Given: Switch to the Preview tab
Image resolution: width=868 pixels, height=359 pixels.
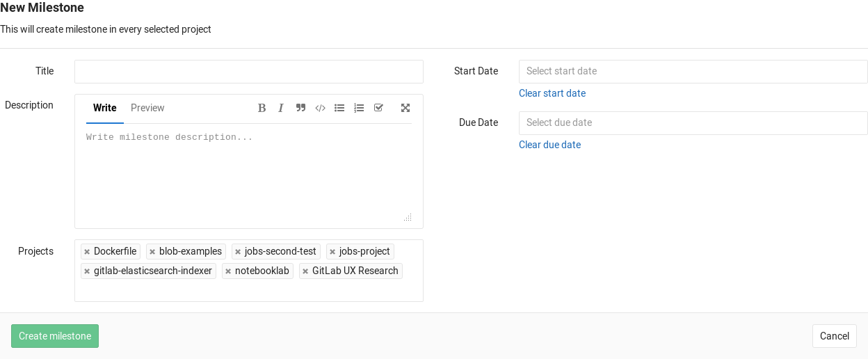Looking at the screenshot, I should coord(147,108).
